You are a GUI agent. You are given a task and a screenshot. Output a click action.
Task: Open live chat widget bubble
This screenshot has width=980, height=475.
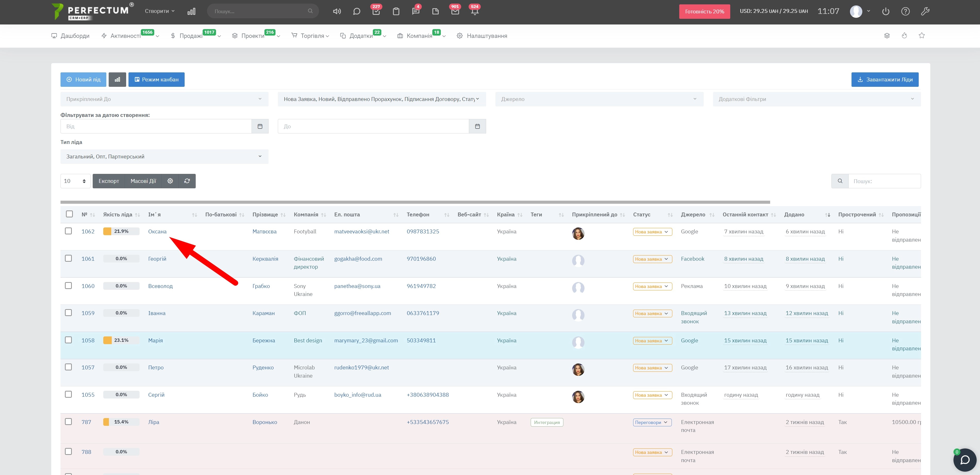point(965,460)
